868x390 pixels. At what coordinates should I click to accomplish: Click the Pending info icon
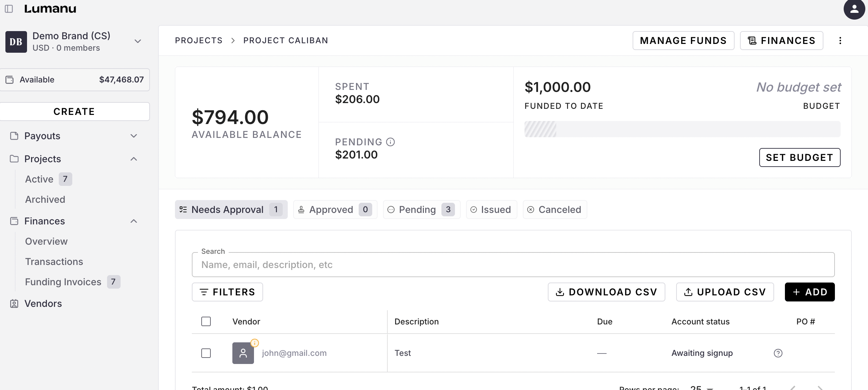390,142
